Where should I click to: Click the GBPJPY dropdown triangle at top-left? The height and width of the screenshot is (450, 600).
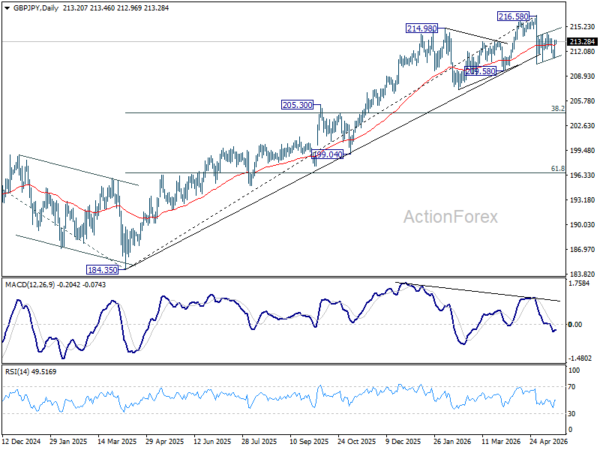(7, 8)
